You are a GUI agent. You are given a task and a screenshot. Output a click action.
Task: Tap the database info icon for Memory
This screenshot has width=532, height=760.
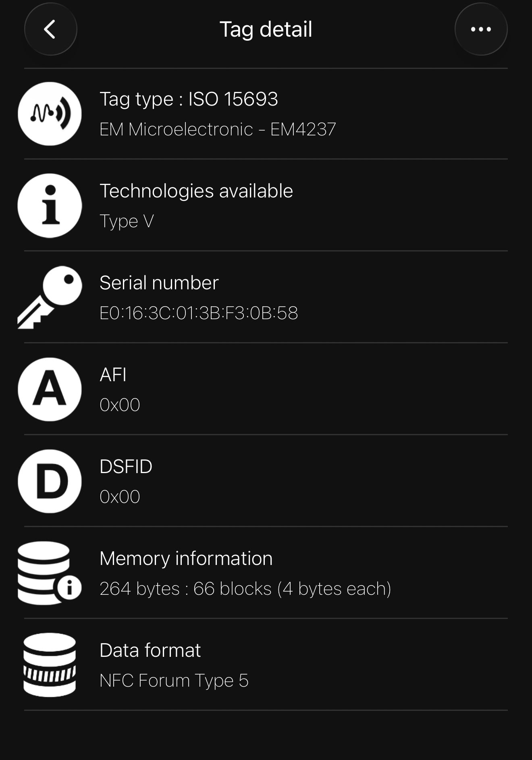pyautogui.click(x=50, y=573)
